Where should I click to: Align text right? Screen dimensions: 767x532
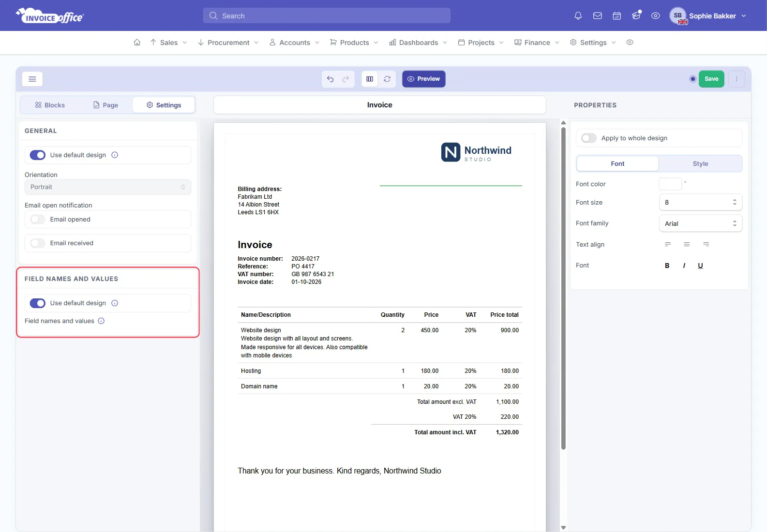click(x=706, y=244)
